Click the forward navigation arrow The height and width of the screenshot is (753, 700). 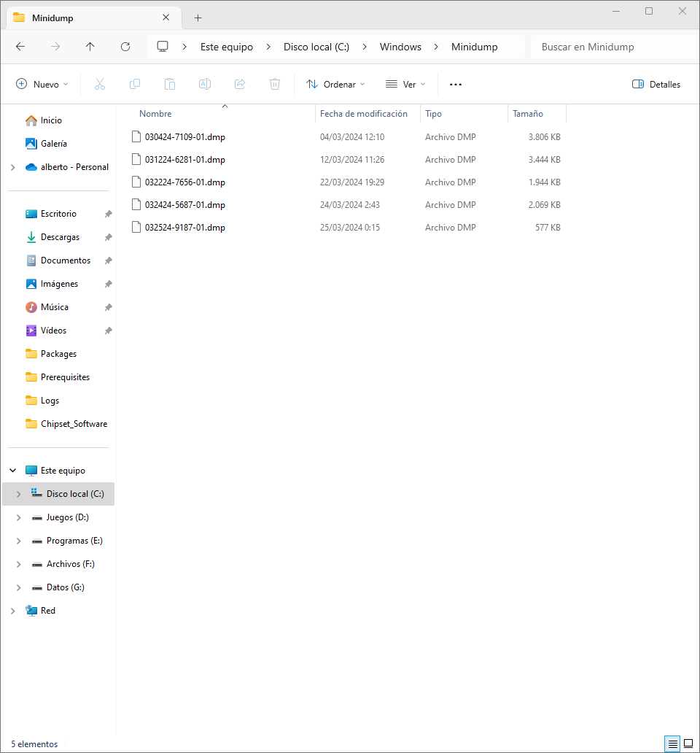(55, 47)
